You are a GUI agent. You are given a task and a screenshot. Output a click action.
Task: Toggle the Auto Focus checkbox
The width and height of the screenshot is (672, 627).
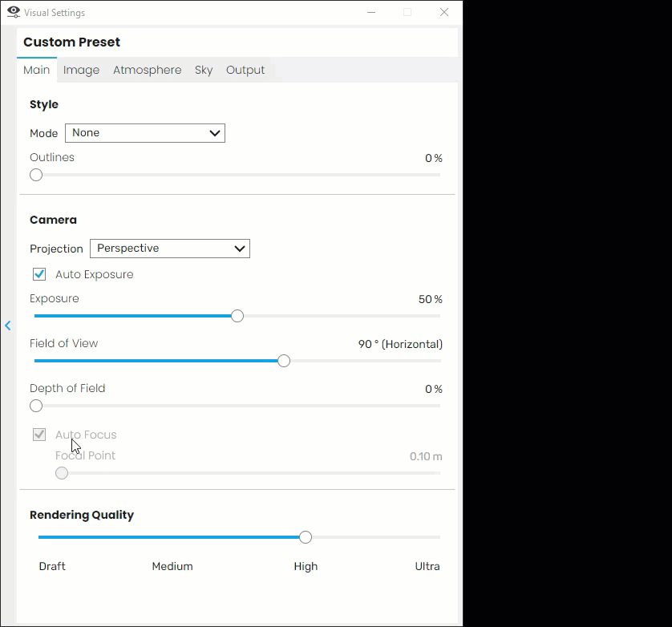click(39, 435)
